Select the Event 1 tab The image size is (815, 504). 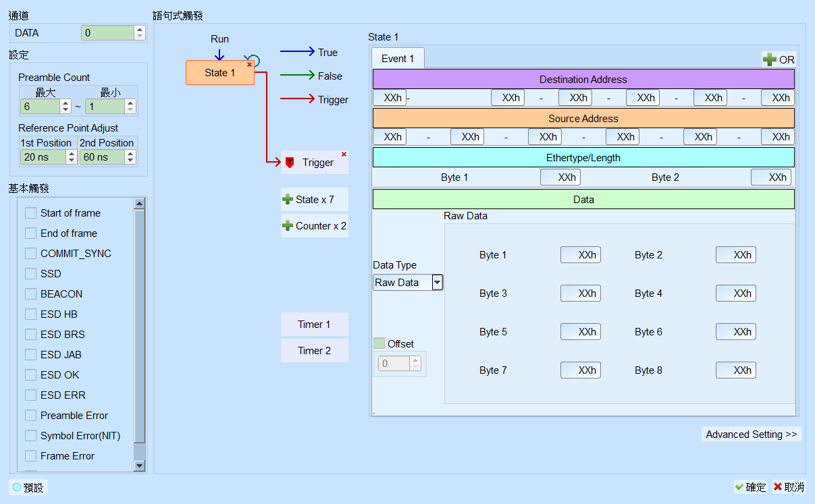coord(398,59)
